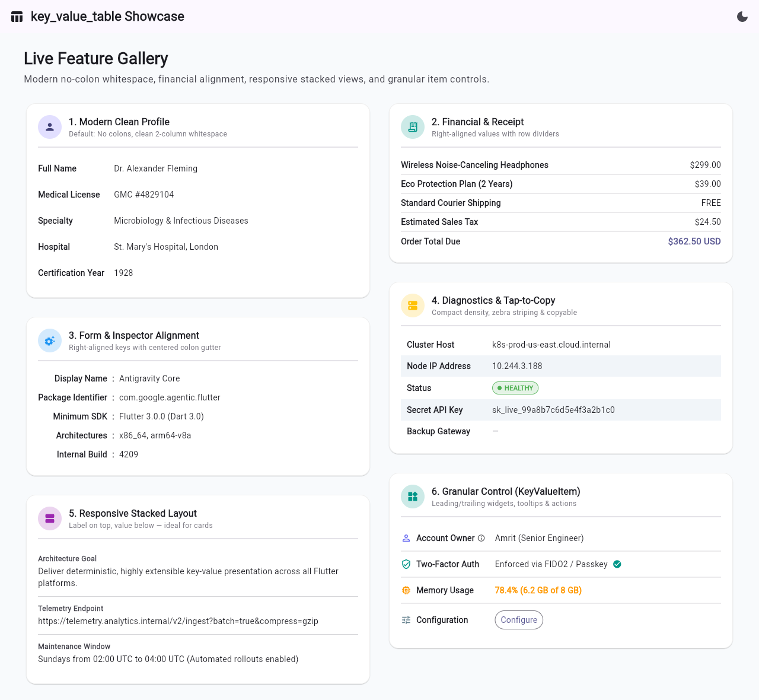Click the table icon beside the showcase title

(x=17, y=17)
